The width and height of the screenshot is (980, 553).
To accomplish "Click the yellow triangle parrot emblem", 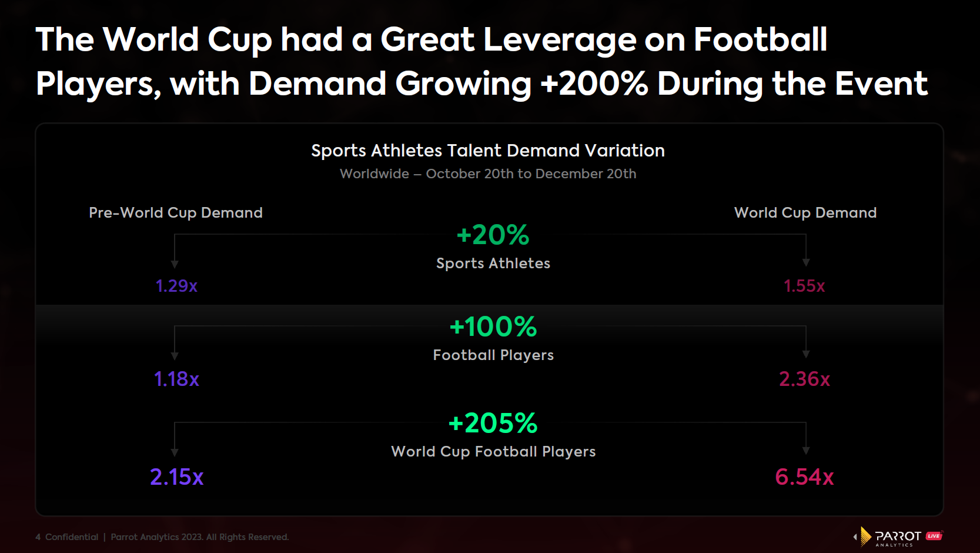I will [x=864, y=536].
